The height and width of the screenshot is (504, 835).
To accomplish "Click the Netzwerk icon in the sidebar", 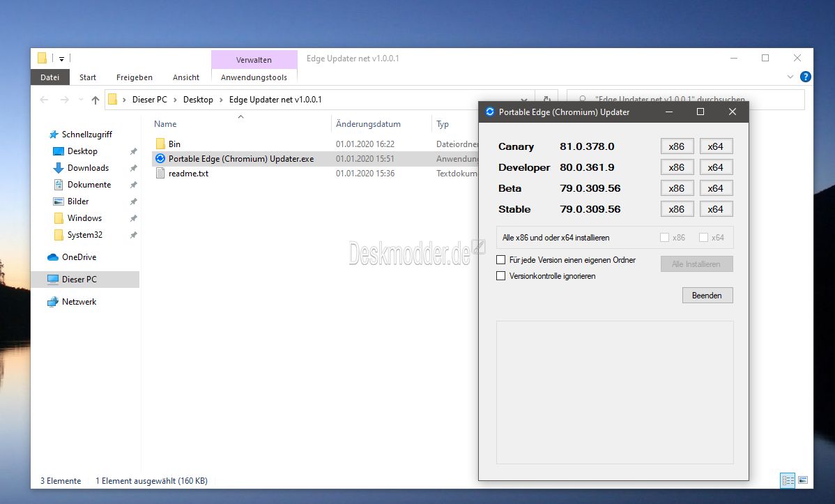I will 53,302.
